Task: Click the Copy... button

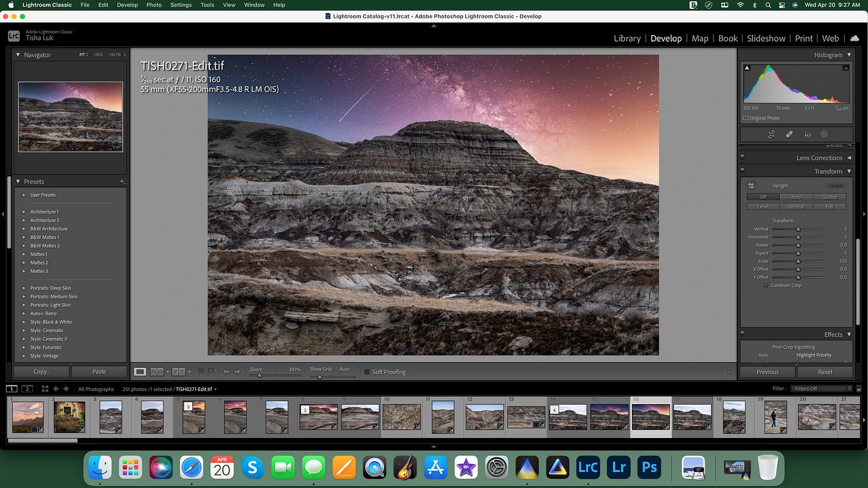Action: (x=41, y=372)
